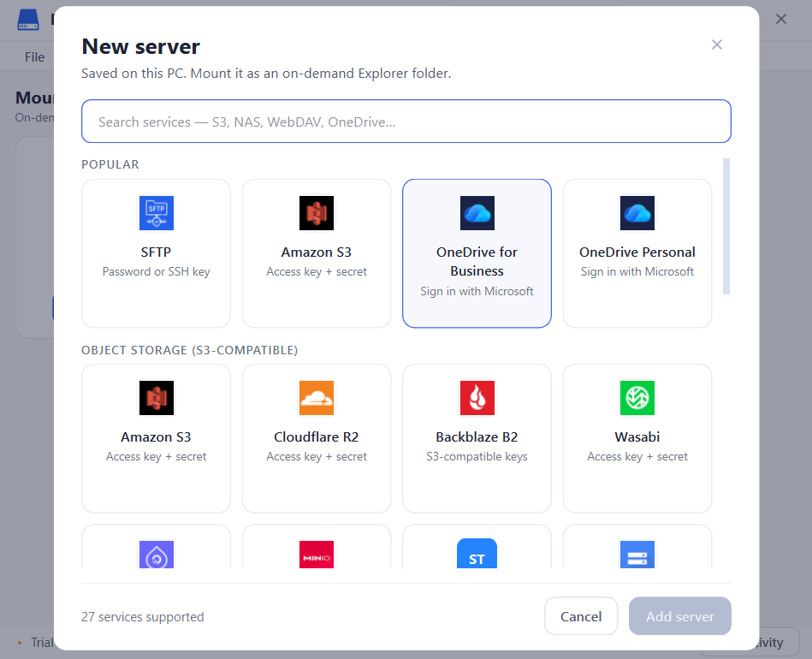Screen dimensions: 812x659
Task: Click 'OneDrive for Business' card title
Action: [477, 261]
